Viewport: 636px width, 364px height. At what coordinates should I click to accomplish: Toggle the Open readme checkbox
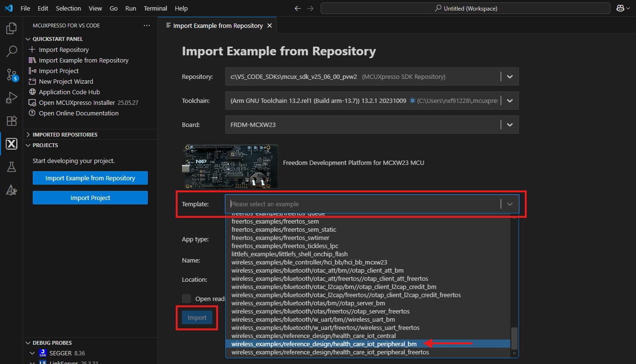186,299
